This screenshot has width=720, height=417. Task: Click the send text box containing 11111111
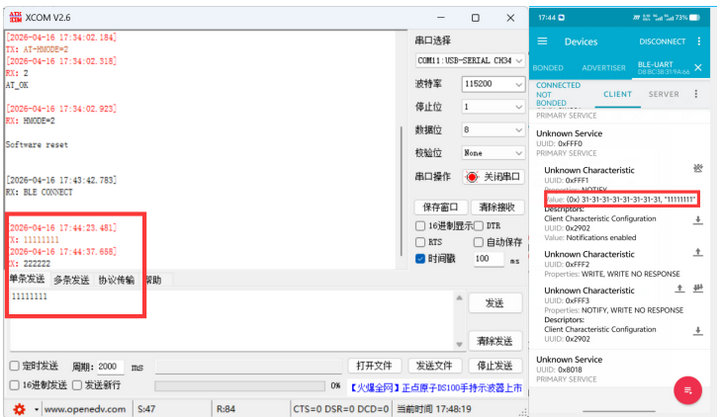point(232,321)
